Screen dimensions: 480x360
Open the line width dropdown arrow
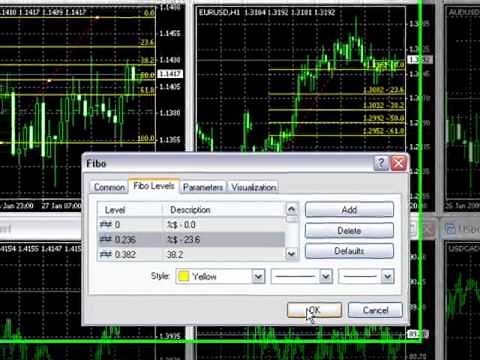point(387,276)
